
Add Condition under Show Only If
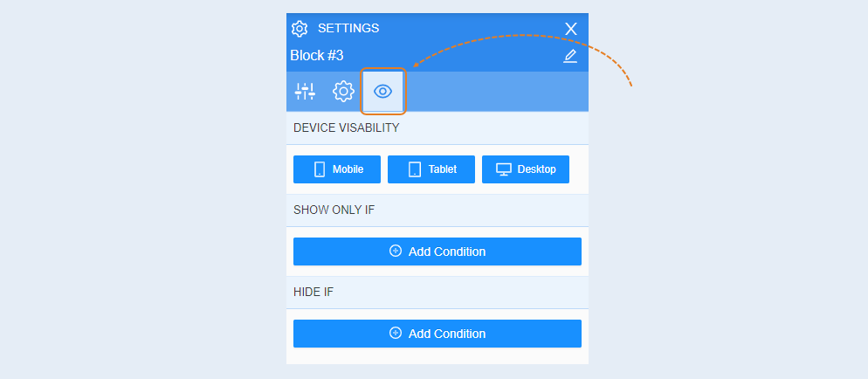437,252
